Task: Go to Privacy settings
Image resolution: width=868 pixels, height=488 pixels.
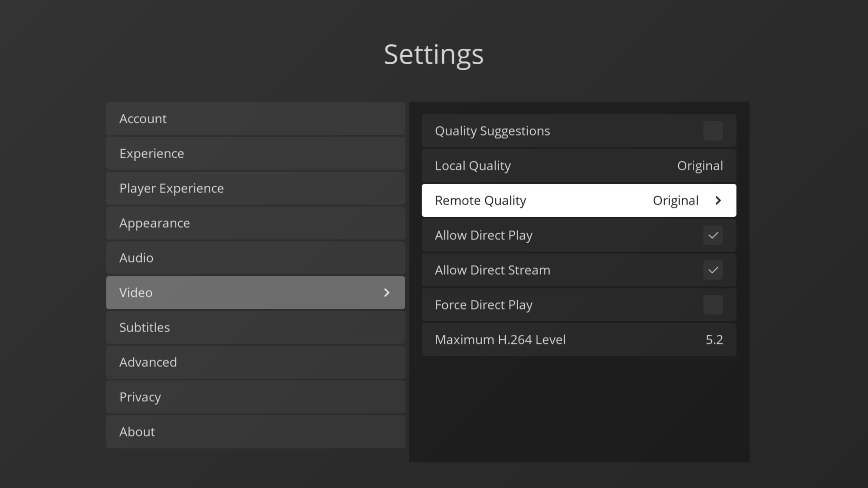Action: [255, 397]
